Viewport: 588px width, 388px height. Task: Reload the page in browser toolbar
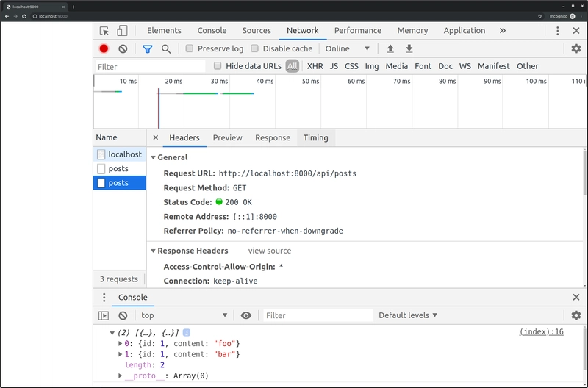24,16
